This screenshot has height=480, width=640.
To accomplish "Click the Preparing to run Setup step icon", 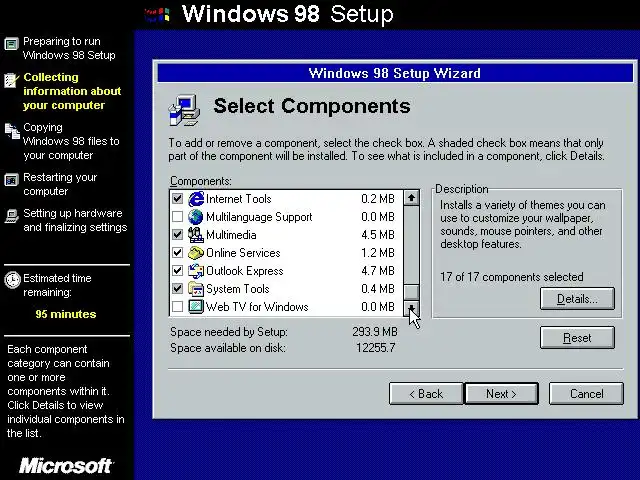I will tap(11, 43).
